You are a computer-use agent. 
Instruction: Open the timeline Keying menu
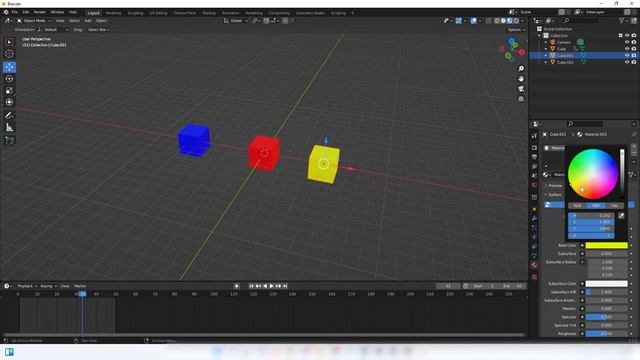point(48,286)
